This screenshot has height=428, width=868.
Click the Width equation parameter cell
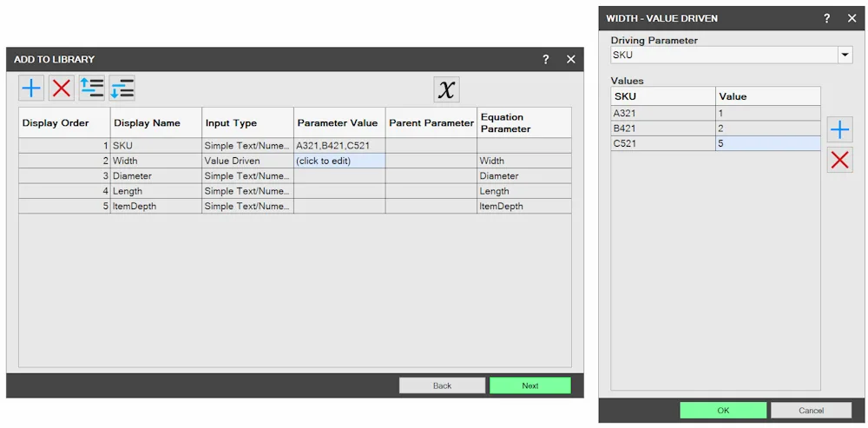[524, 161]
